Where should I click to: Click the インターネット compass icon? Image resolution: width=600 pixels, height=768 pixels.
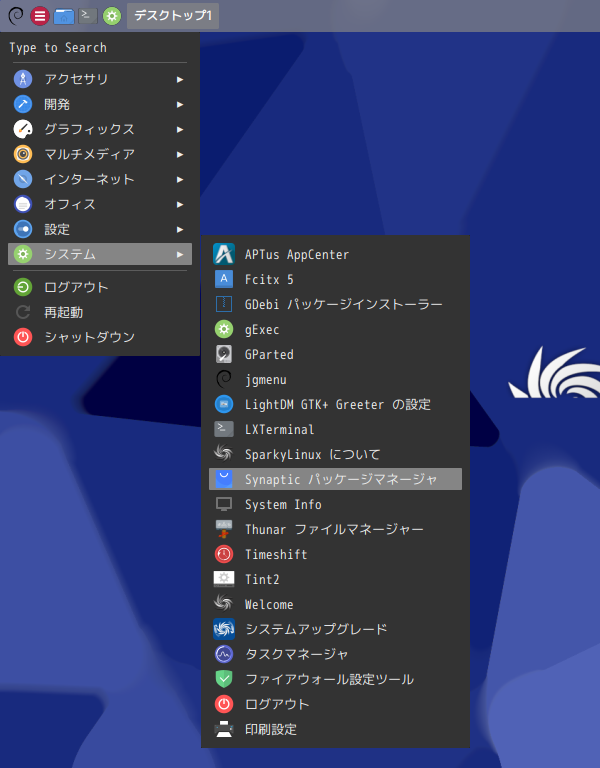click(23, 179)
